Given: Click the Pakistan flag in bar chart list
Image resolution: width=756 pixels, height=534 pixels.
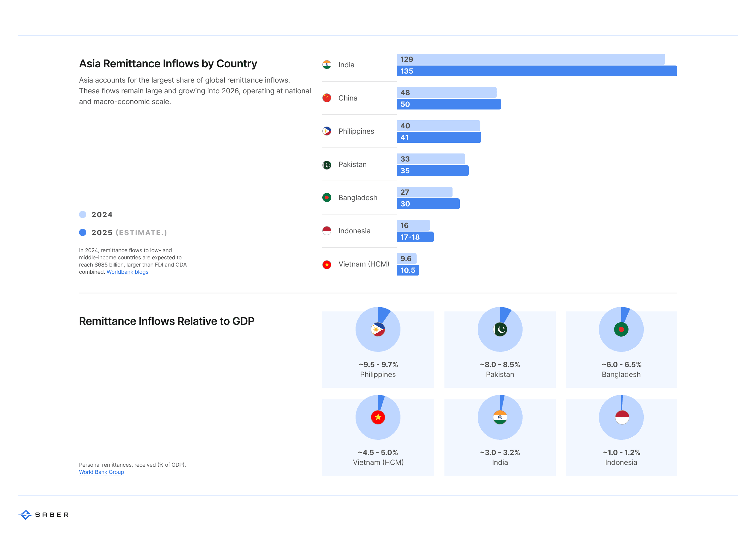Looking at the screenshot, I should [x=327, y=165].
